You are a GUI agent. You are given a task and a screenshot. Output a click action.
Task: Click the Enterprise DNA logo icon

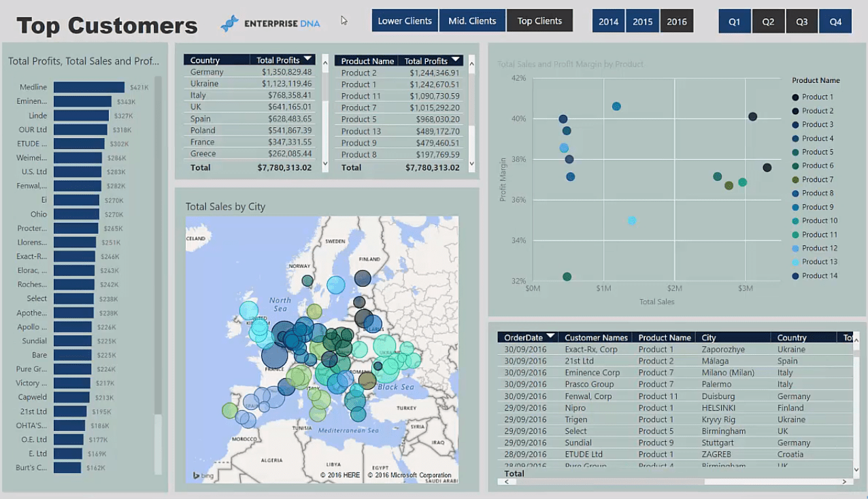click(x=230, y=23)
